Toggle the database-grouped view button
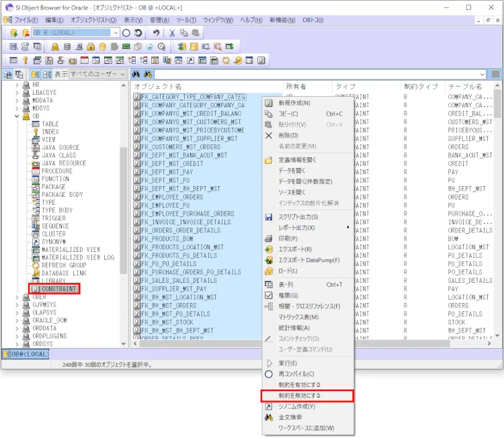The width and height of the screenshot is (504, 438). tap(36, 75)
